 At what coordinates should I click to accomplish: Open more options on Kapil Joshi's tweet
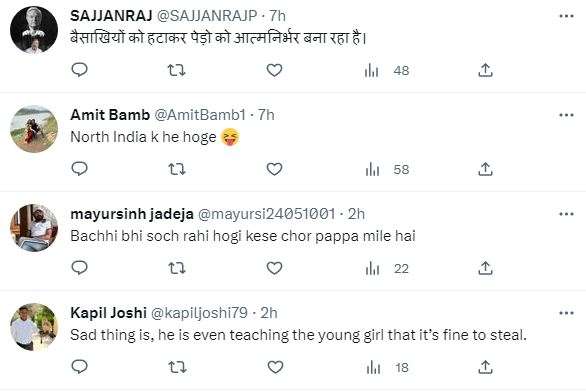[x=566, y=313]
